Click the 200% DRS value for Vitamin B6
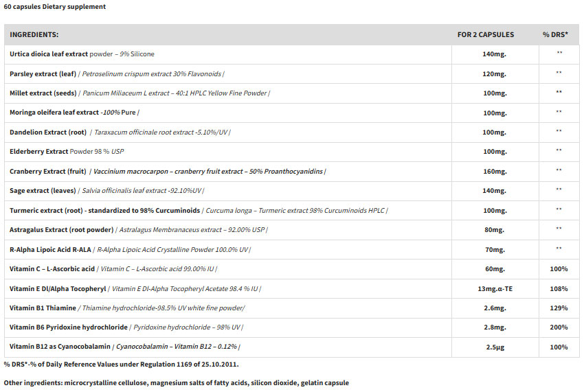The height and width of the screenshot is (392, 584). click(559, 327)
